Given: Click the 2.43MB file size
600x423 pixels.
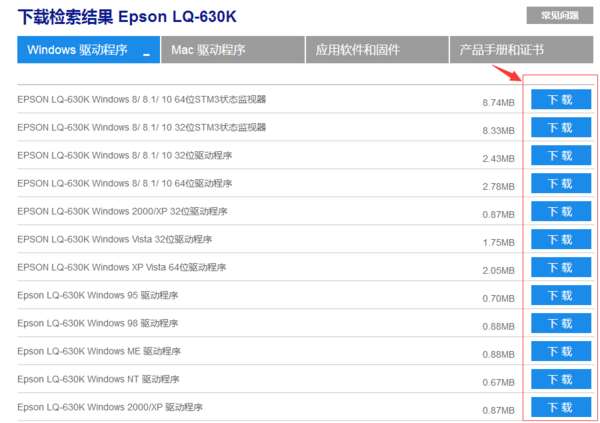Looking at the screenshot, I should pyautogui.click(x=498, y=158).
